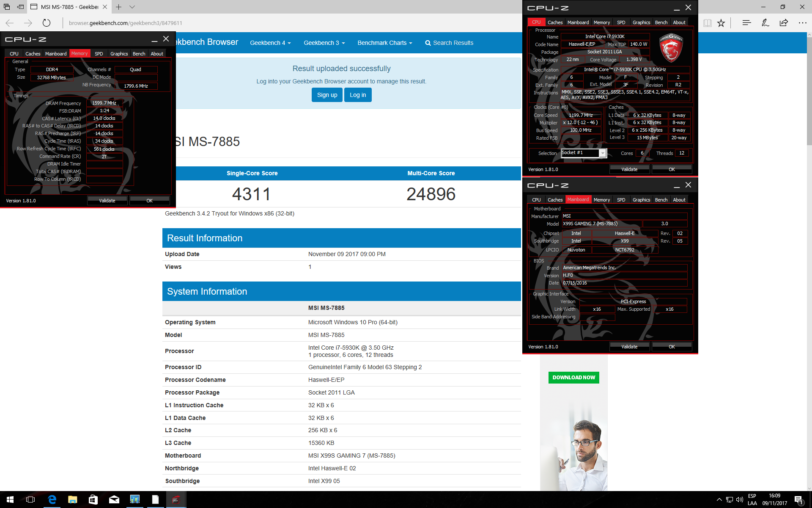Open CPU tab in left CPU-Z
Image resolution: width=812 pixels, height=508 pixels.
(14, 54)
